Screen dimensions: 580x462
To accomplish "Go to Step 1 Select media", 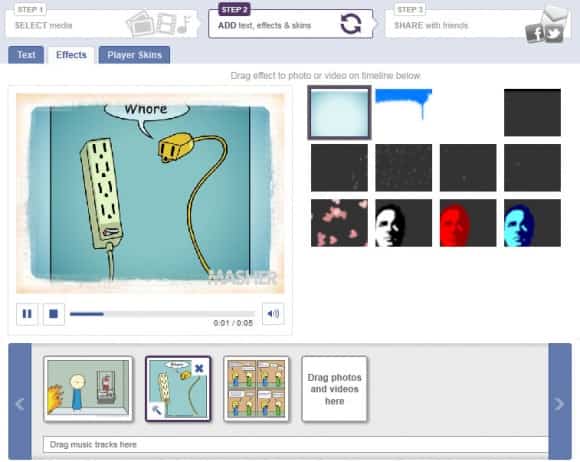I will click(x=102, y=23).
